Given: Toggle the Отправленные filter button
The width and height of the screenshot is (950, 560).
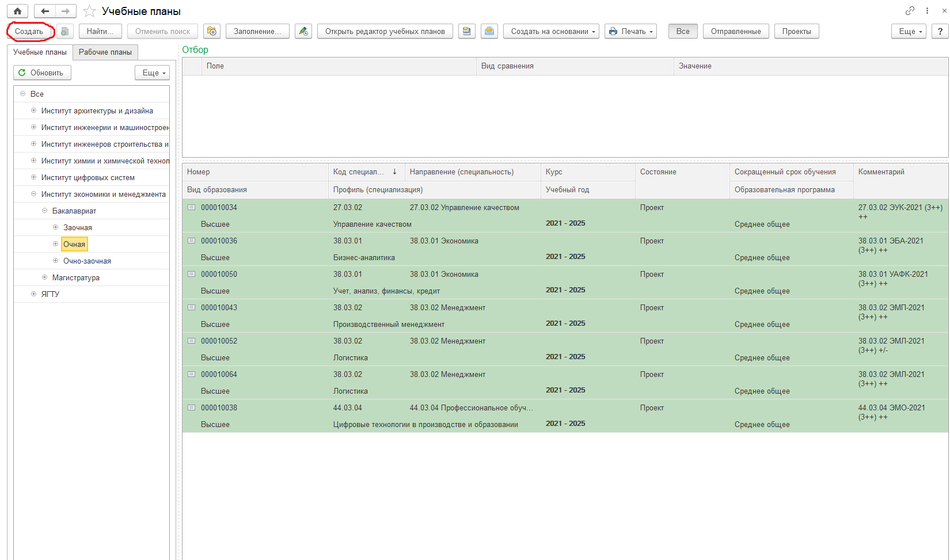Looking at the screenshot, I should (x=736, y=32).
